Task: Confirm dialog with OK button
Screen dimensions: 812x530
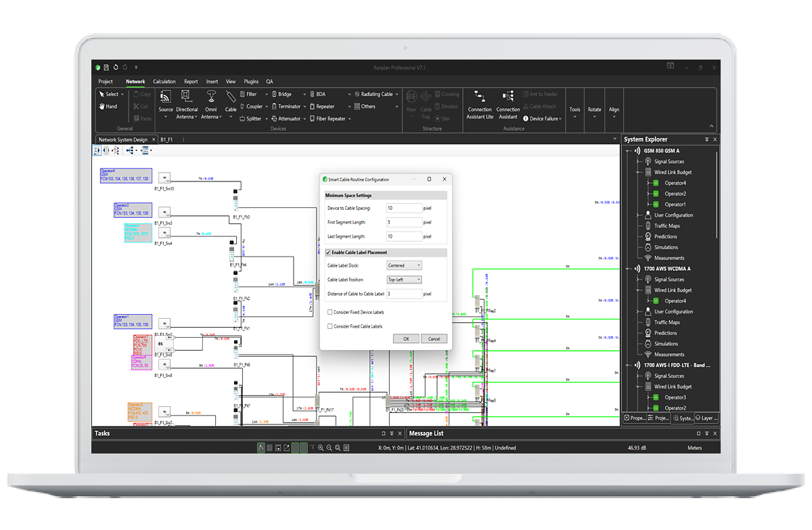Action: [406, 338]
